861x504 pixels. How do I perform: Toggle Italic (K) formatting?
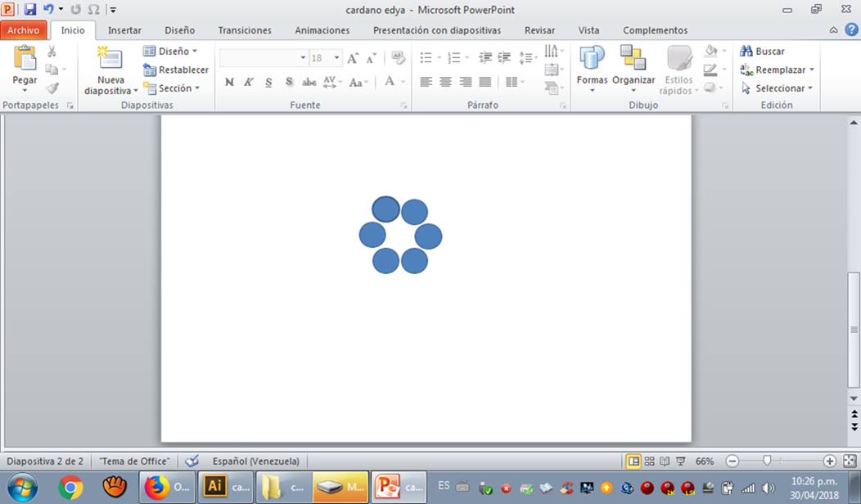[249, 83]
